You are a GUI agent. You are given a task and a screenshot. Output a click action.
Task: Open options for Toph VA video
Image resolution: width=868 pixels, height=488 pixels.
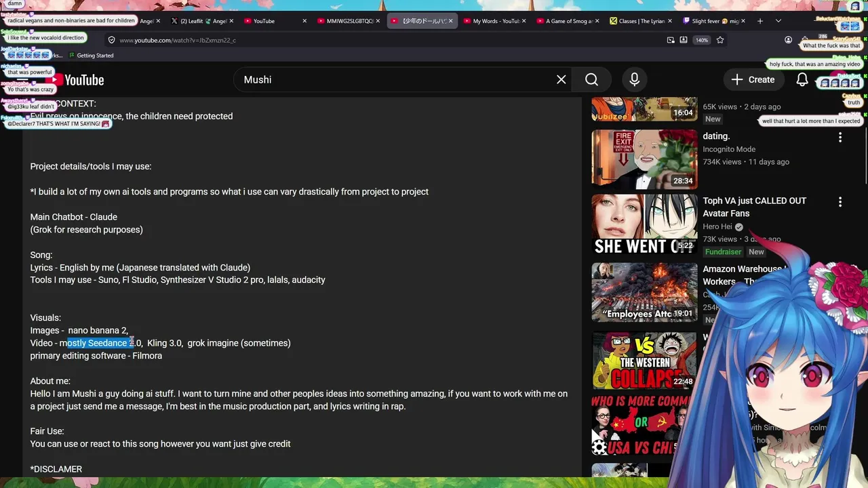coord(840,202)
